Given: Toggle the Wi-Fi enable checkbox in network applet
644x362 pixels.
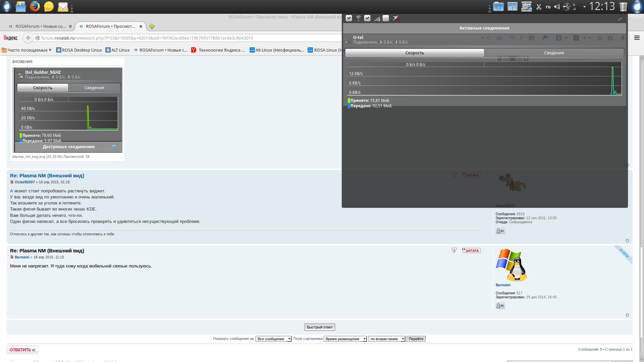Looking at the screenshot, I should pos(349,18).
